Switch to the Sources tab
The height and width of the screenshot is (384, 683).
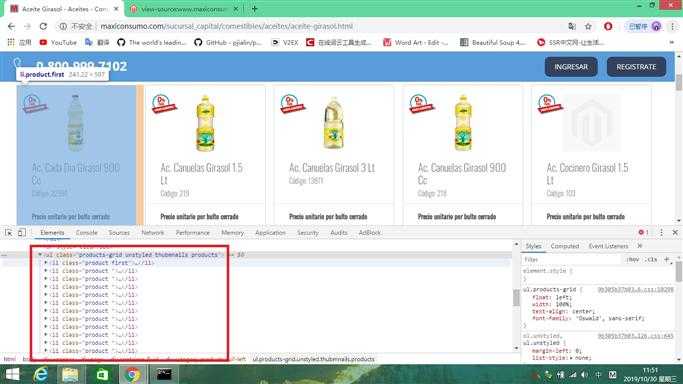pos(119,232)
